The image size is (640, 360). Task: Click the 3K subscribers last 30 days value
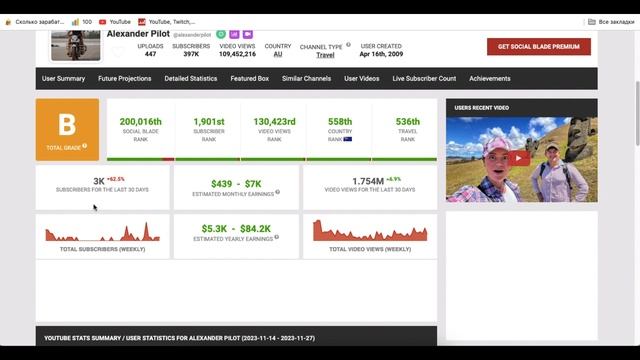click(x=99, y=181)
